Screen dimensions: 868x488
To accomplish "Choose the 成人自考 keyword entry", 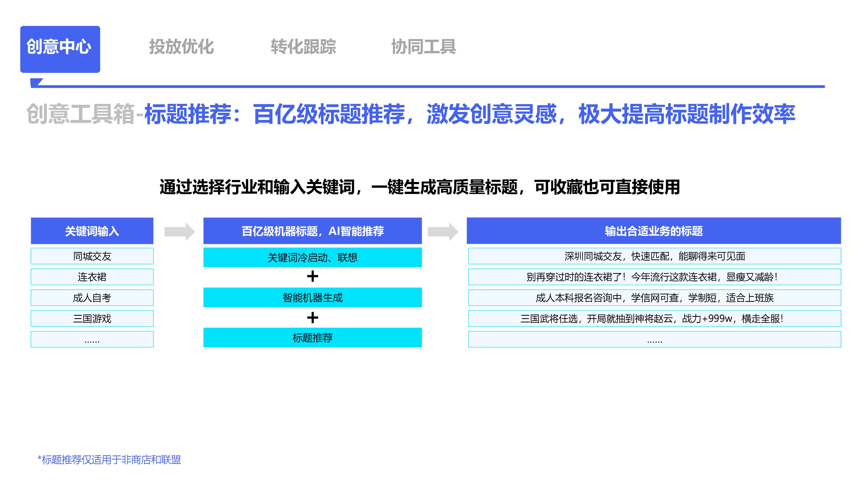I will tap(92, 298).
